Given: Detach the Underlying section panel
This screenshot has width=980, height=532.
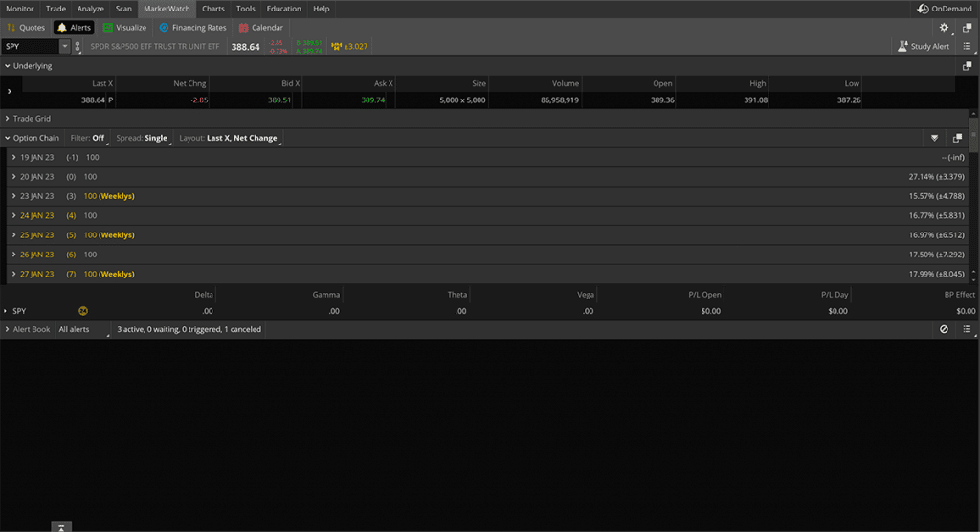Looking at the screenshot, I should (x=967, y=66).
